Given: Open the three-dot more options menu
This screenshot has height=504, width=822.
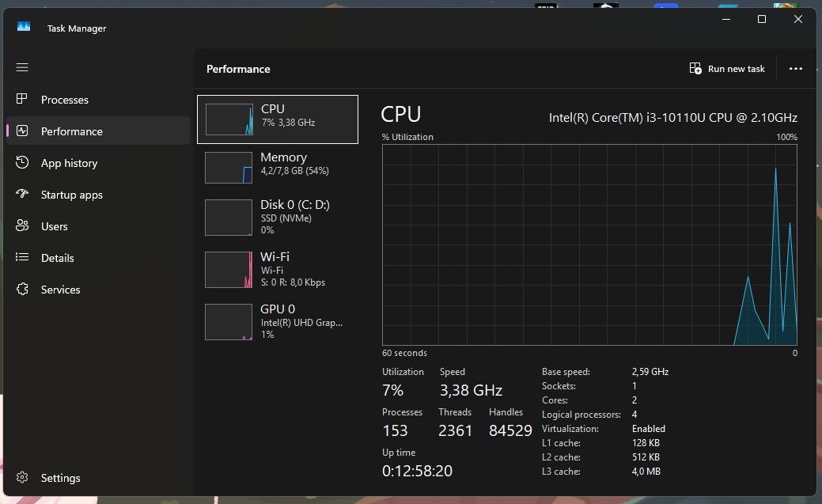Looking at the screenshot, I should point(796,69).
